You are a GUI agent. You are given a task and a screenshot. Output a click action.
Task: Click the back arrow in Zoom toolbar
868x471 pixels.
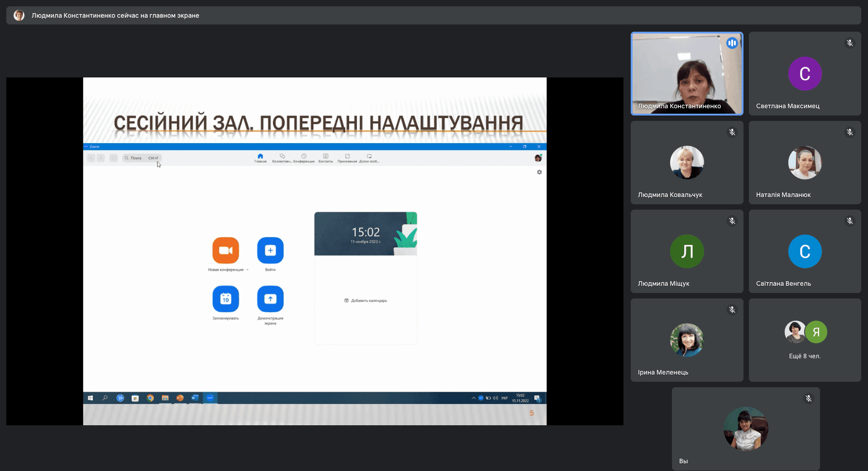tap(91, 158)
